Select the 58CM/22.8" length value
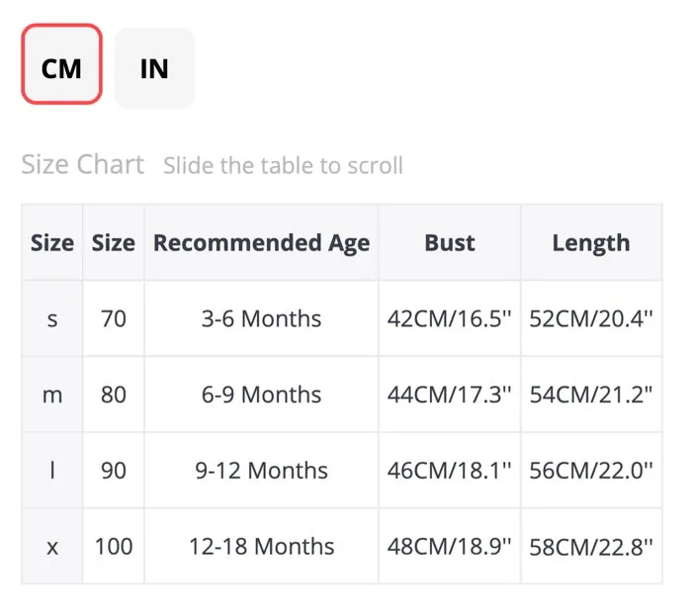Viewport: 693px width, 616px height. point(591,547)
